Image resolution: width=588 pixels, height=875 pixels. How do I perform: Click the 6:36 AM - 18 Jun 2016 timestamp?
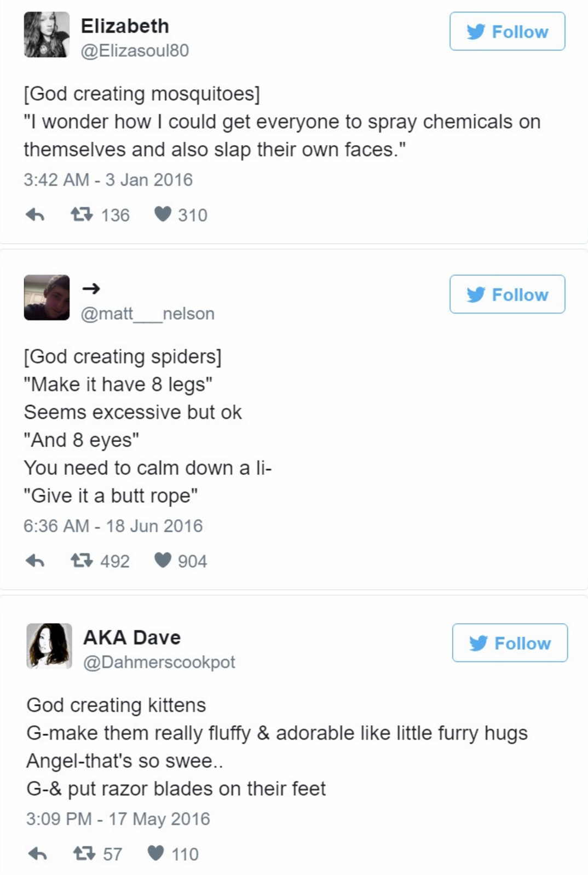[x=113, y=526]
